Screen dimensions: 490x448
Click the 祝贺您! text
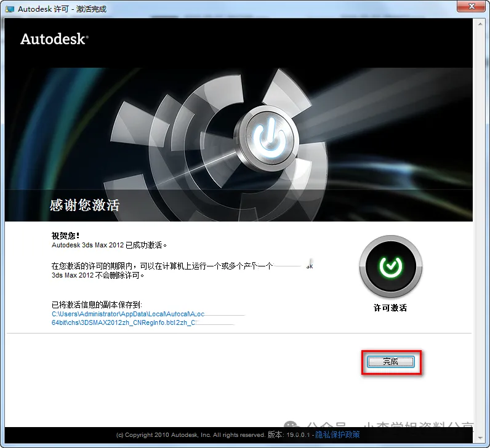65,236
